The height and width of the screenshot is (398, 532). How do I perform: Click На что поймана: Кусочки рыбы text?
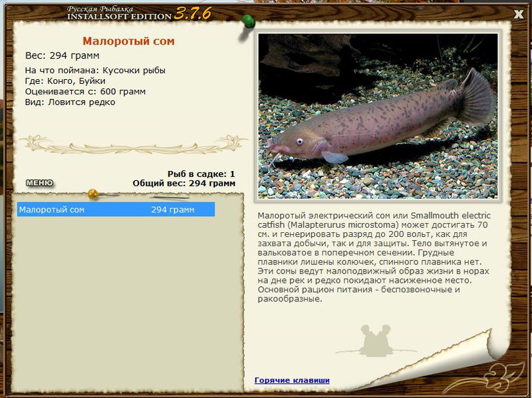coord(95,71)
